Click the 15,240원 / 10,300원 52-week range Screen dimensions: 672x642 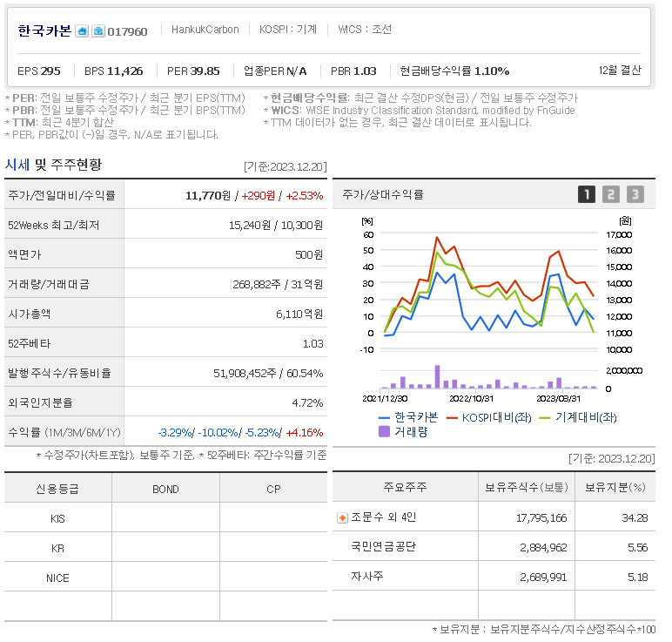coord(276,226)
